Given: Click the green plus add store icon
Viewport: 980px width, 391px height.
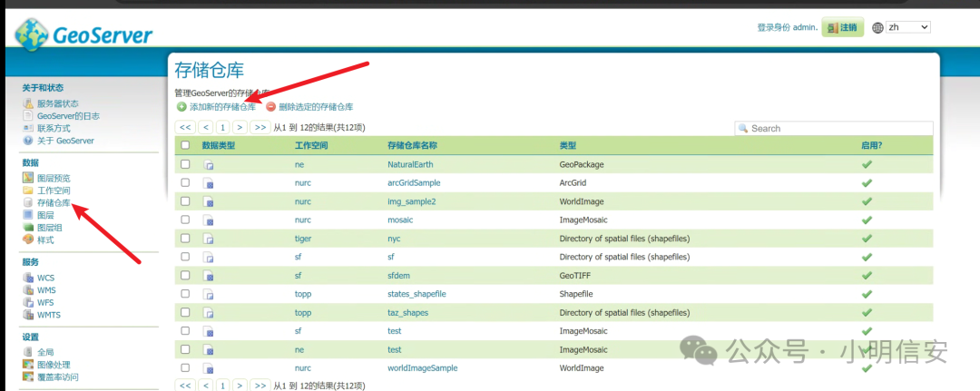Looking at the screenshot, I should [181, 107].
